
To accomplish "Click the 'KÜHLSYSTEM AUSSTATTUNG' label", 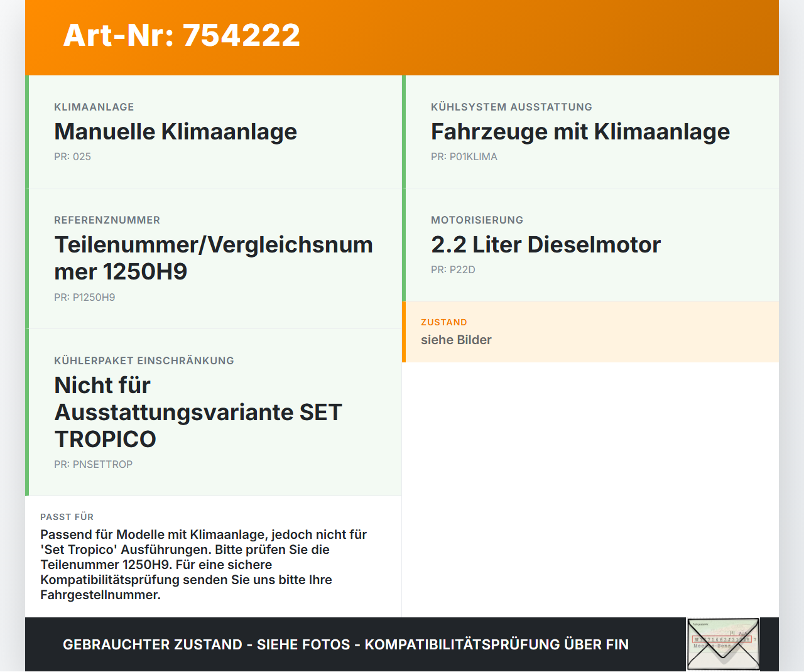I will tap(511, 107).
